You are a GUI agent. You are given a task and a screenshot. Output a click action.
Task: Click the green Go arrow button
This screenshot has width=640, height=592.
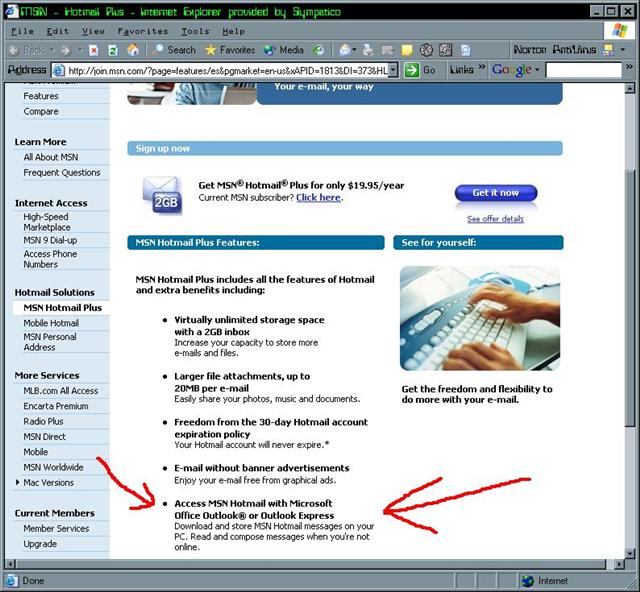click(411, 70)
